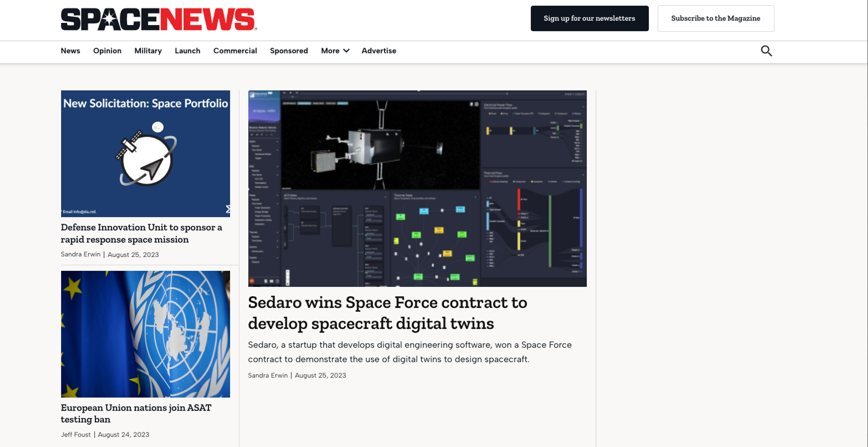868x447 pixels.
Task: Click the August 24, 2023 date
Action: pyautogui.click(x=123, y=435)
